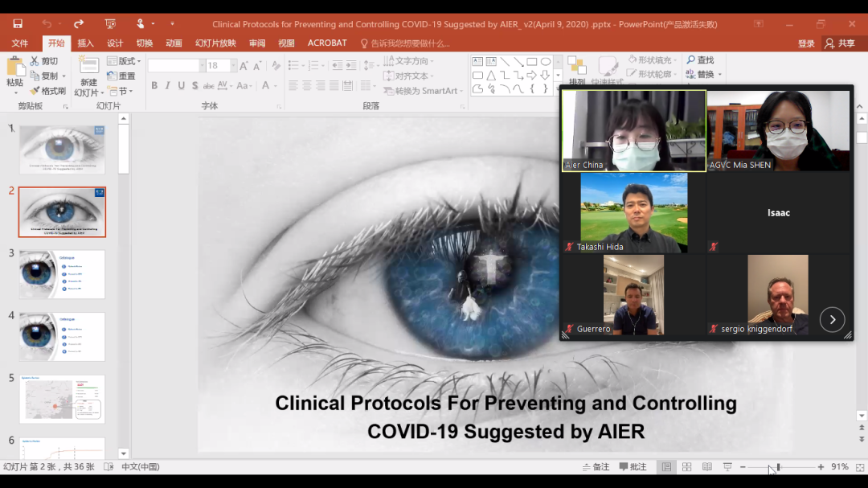Open the File (文件) menu
Image resolution: width=868 pixels, height=488 pixels.
point(20,43)
